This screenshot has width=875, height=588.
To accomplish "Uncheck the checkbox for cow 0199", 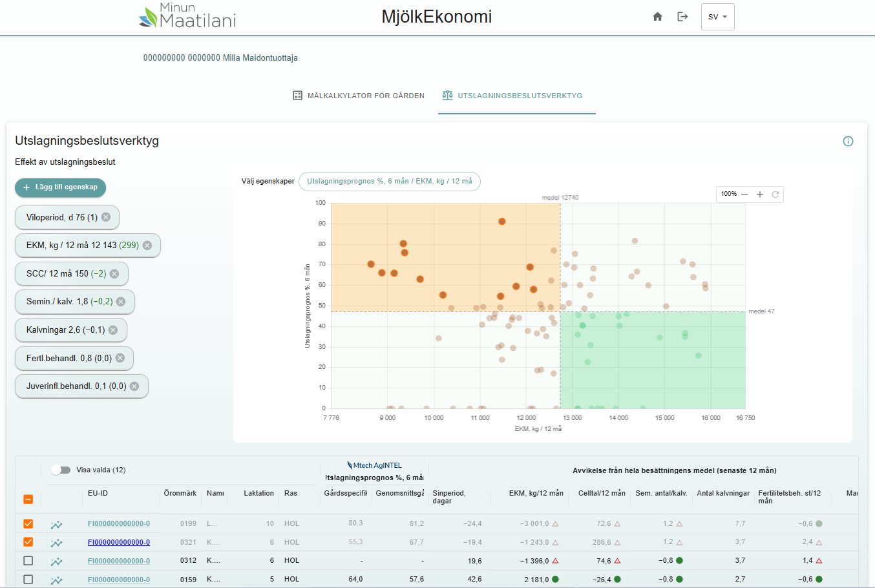I will [x=28, y=523].
